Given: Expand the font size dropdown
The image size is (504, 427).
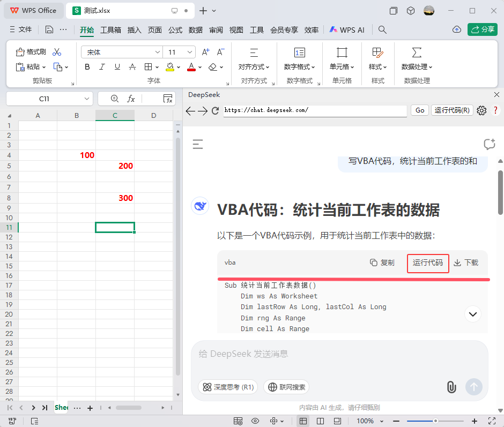Looking at the screenshot, I should coord(190,52).
